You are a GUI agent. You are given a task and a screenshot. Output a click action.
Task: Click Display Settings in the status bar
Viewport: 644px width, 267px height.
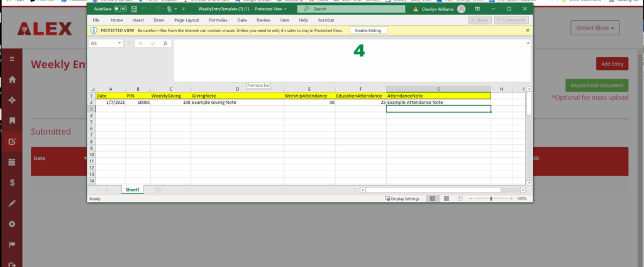coord(402,199)
